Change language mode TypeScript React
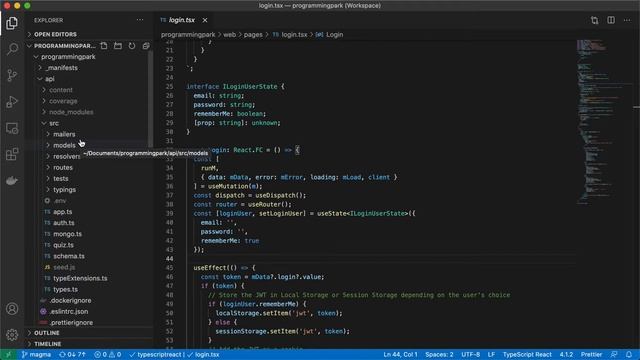 [527, 354]
